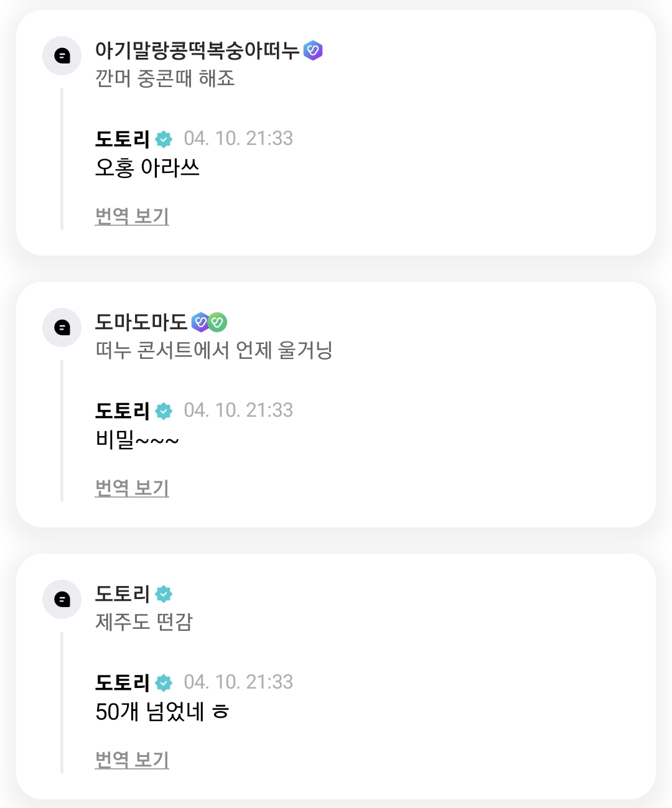Click avatar icon beside 아기말랑콩떡복숭아떠누
This screenshot has width=672, height=808.
coord(62,56)
